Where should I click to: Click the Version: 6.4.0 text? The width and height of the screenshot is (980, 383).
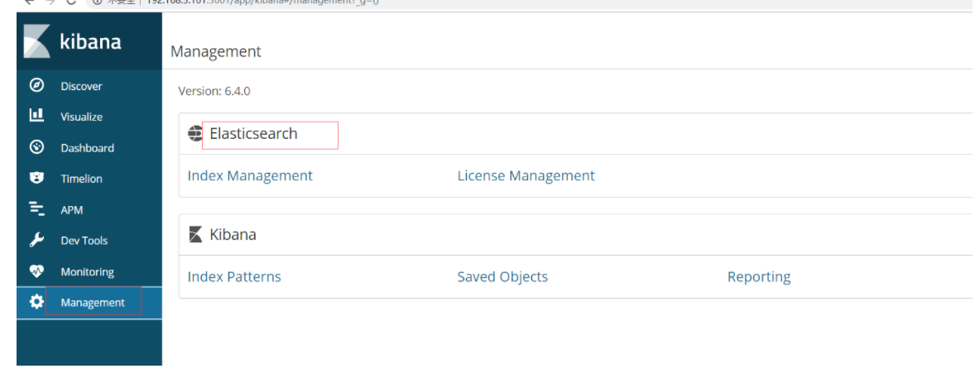214,91
